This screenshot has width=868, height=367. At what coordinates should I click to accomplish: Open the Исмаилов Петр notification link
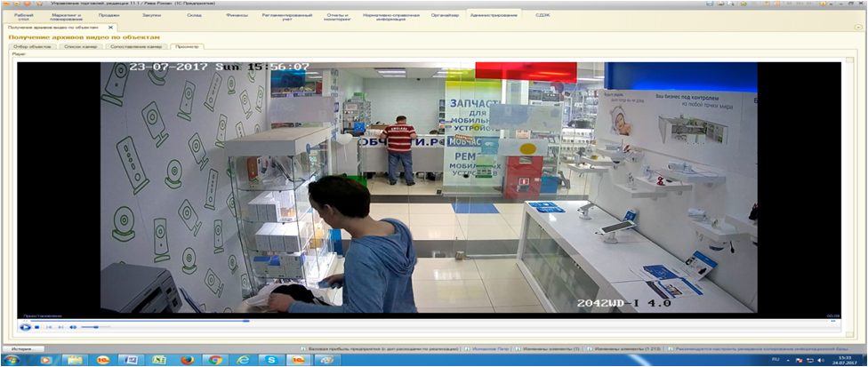coord(487,349)
